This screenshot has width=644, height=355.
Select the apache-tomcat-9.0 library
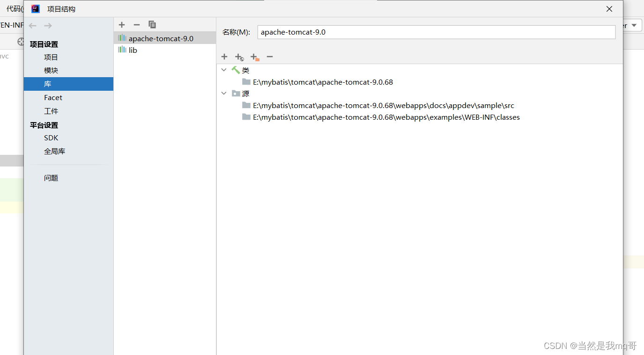pyautogui.click(x=165, y=38)
